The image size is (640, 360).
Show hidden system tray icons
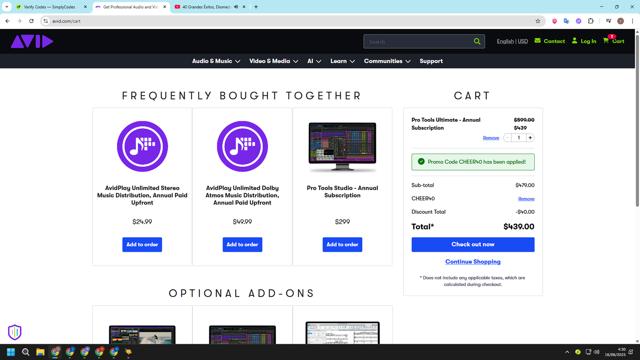[567, 352]
